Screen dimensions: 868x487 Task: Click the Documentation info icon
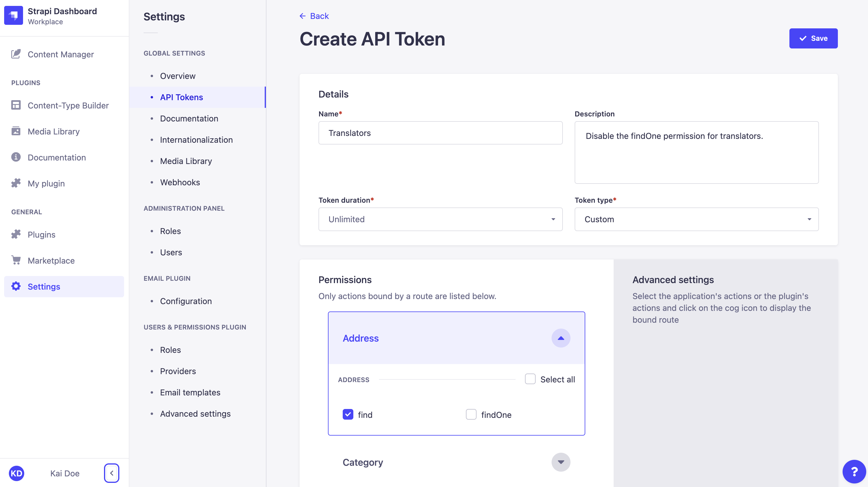(x=16, y=157)
